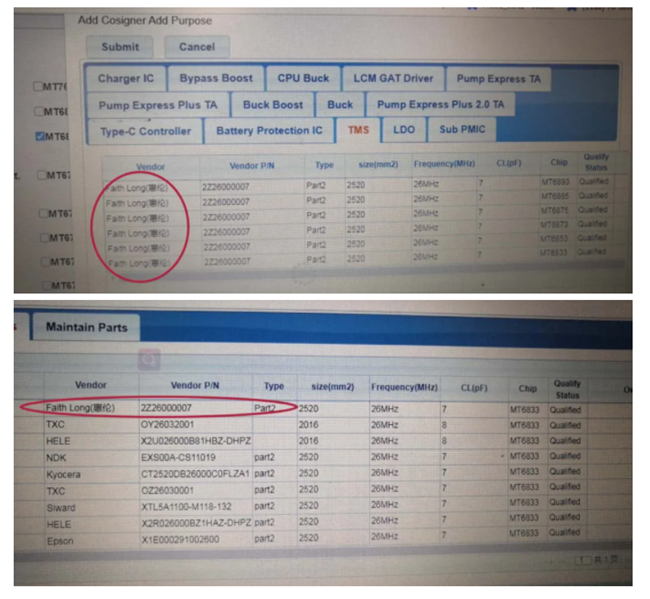Click size(mm2) header in Maintain Parts

pos(332,387)
